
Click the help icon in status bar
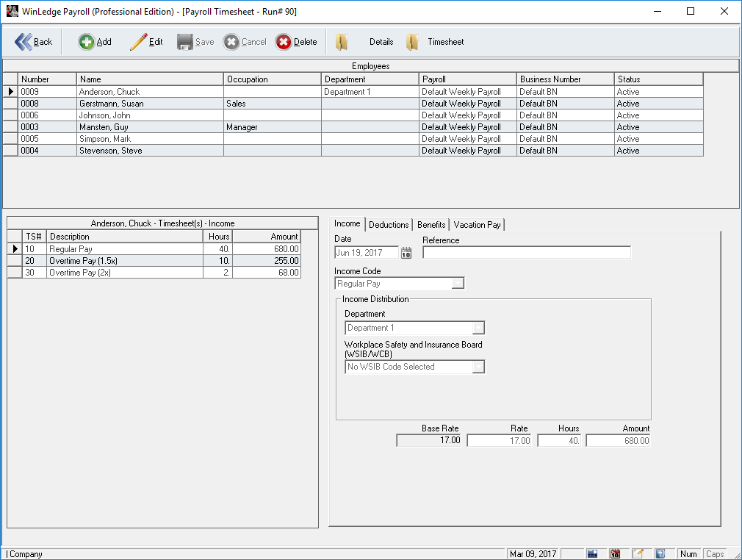(x=660, y=553)
